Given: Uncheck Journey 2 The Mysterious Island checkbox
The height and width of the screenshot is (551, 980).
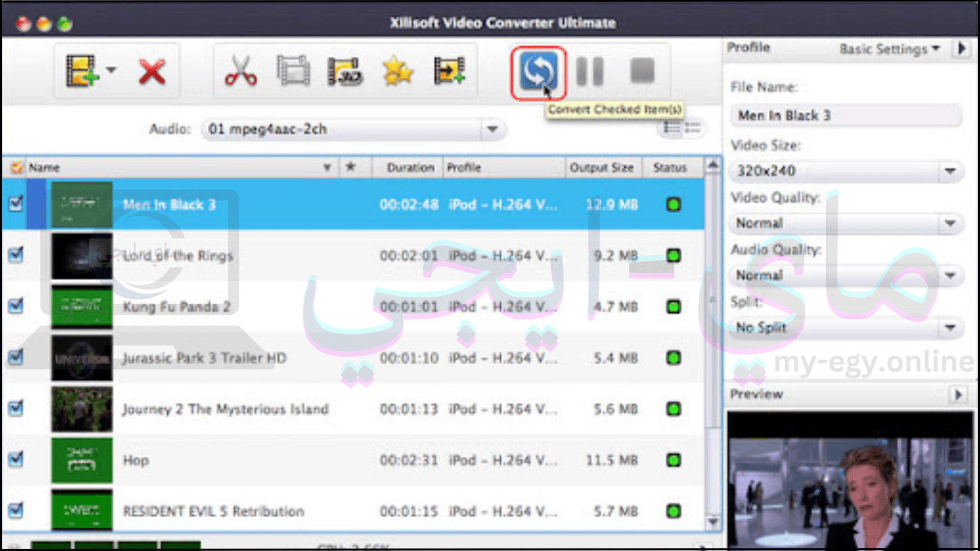Looking at the screenshot, I should pyautogui.click(x=16, y=408).
